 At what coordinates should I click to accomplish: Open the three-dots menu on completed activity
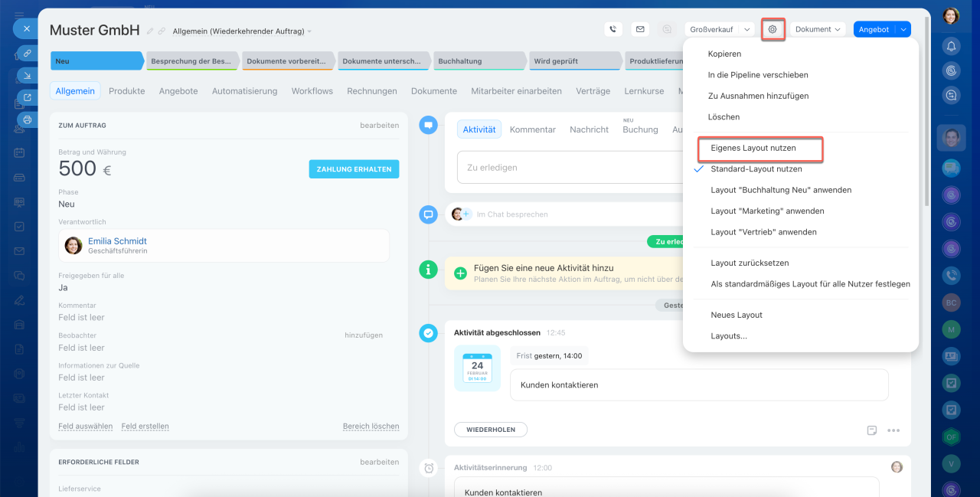pos(893,430)
